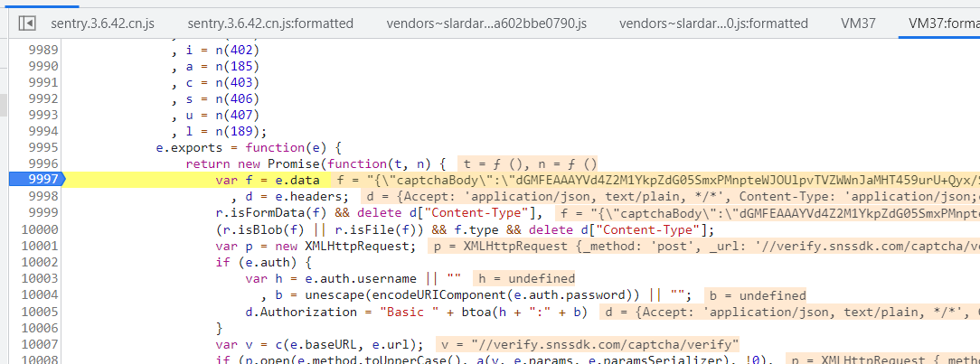Add breakpoint at line 10007
This screenshot has height=364, width=980.
(41, 343)
